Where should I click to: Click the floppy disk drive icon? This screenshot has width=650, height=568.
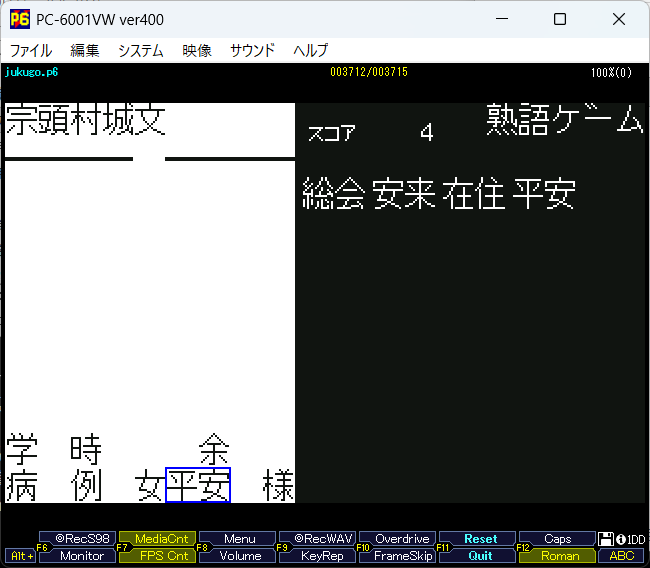point(606,539)
